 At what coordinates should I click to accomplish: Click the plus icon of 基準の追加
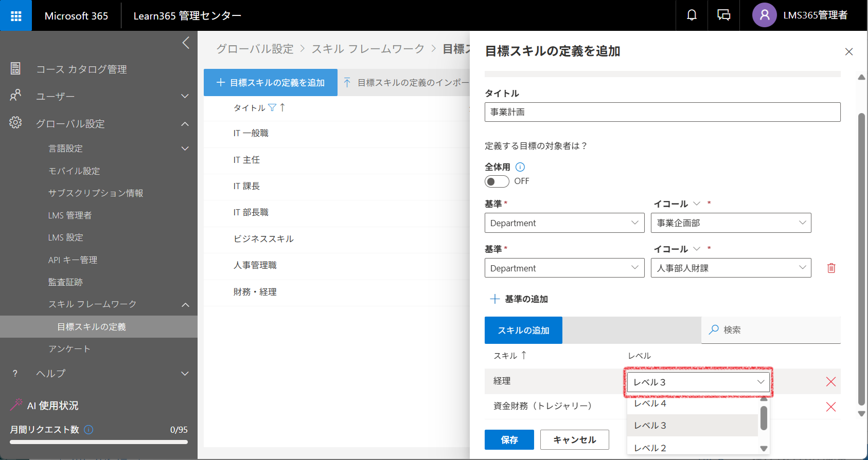click(x=495, y=299)
